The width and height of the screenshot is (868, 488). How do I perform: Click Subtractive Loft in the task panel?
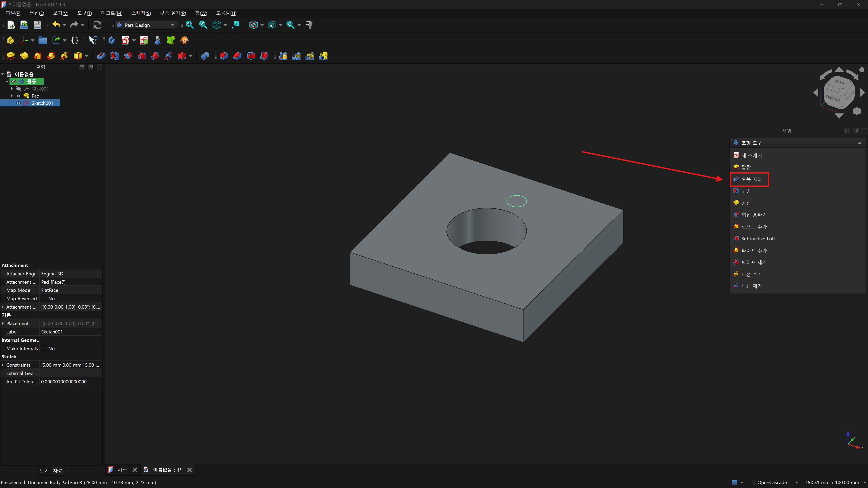point(758,239)
